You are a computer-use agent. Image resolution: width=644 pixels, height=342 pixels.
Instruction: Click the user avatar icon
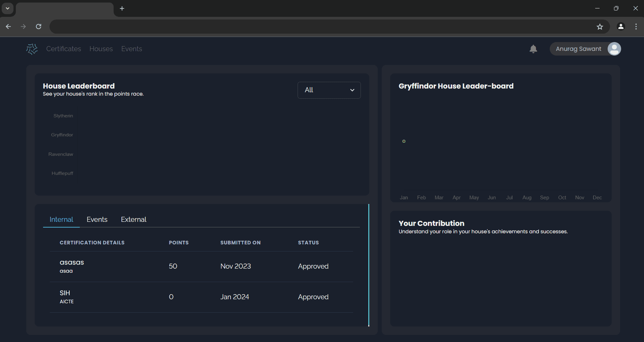coord(614,49)
